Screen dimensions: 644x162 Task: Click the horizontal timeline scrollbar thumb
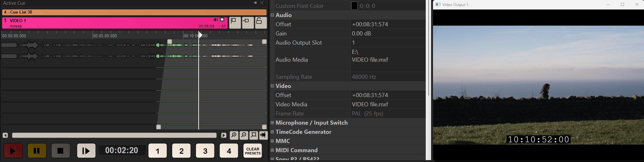(x=114, y=135)
